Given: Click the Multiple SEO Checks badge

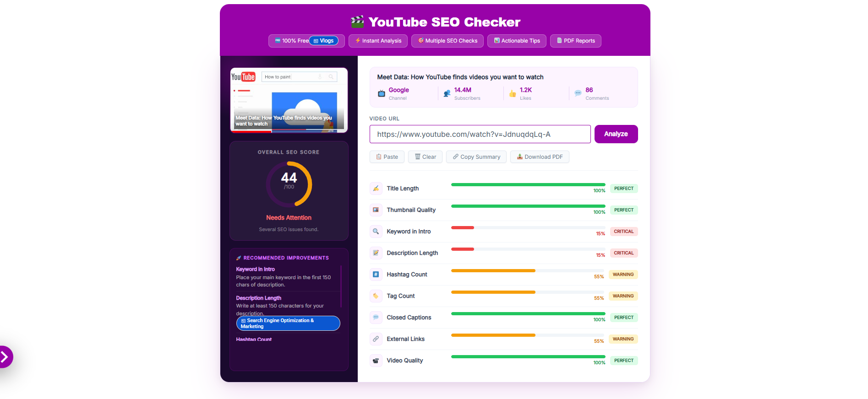Looking at the screenshot, I should click(x=448, y=41).
